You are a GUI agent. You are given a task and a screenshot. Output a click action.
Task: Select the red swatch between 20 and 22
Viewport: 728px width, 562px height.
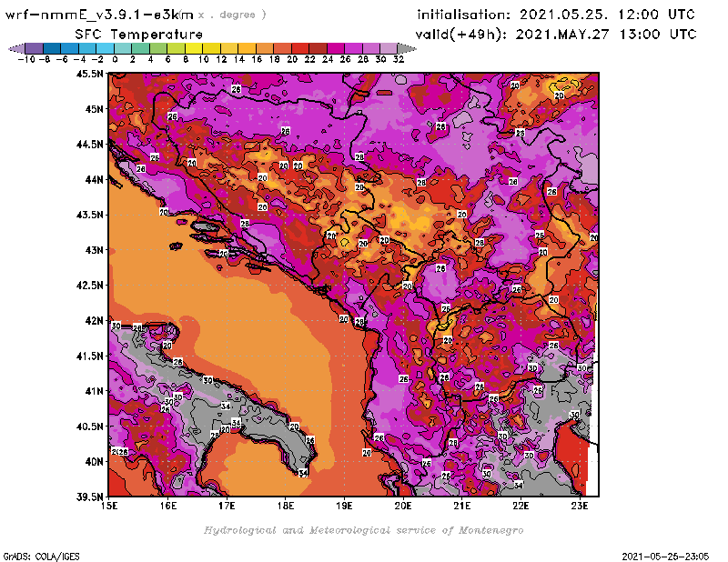tap(299, 48)
